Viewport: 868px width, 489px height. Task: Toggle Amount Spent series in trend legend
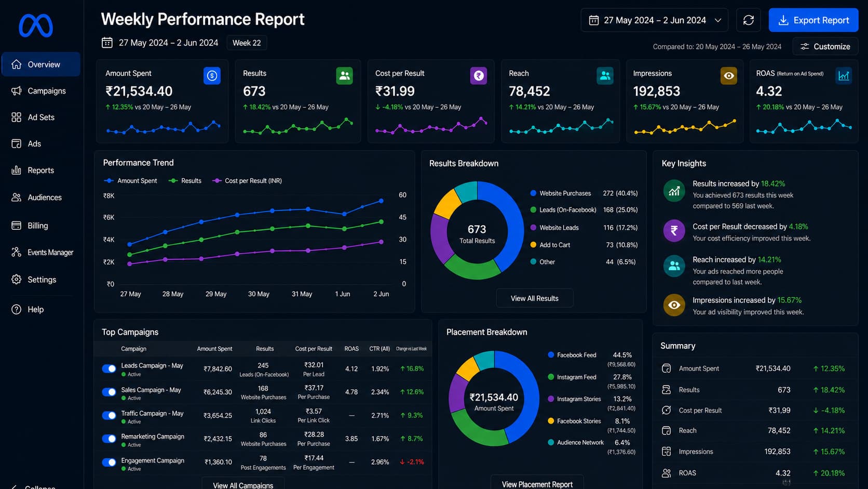(x=130, y=181)
